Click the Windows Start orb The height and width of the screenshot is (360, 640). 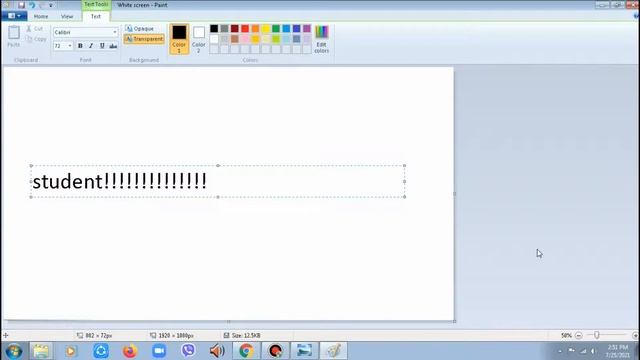click(x=14, y=351)
